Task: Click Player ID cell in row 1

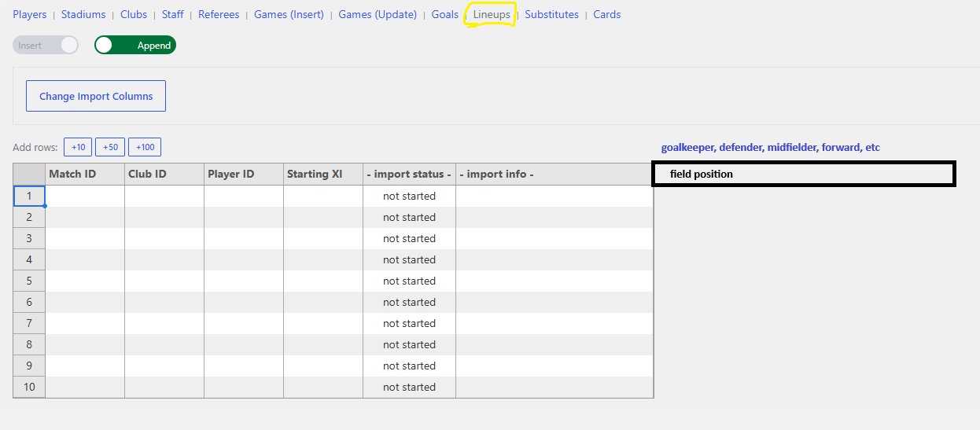Action: (244, 196)
